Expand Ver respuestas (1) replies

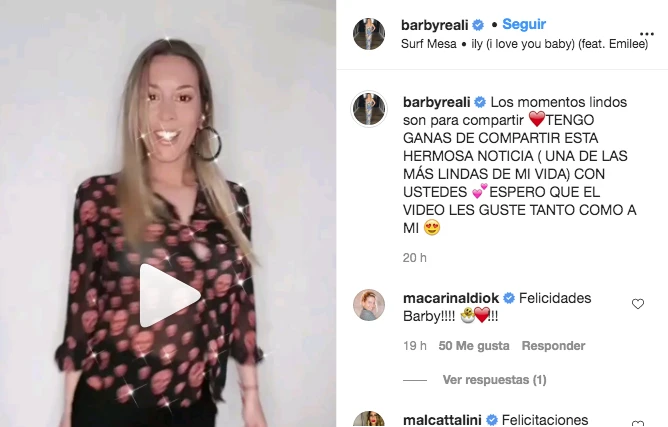[494, 379]
